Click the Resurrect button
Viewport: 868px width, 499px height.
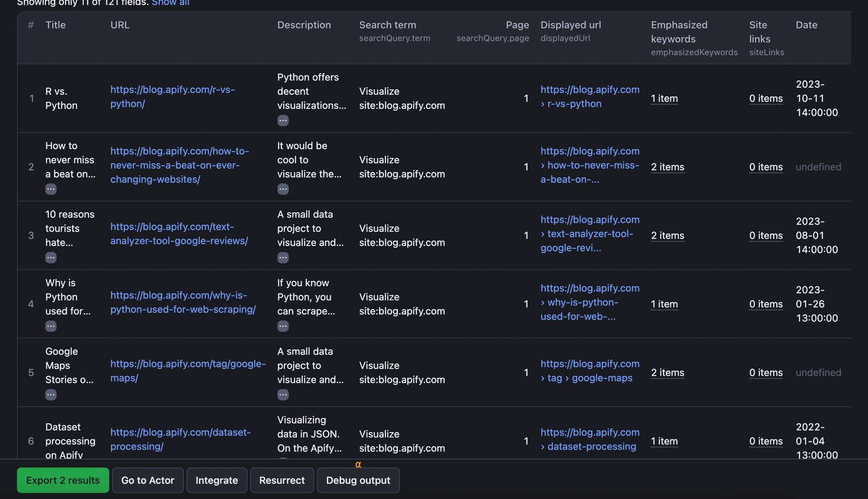282,480
